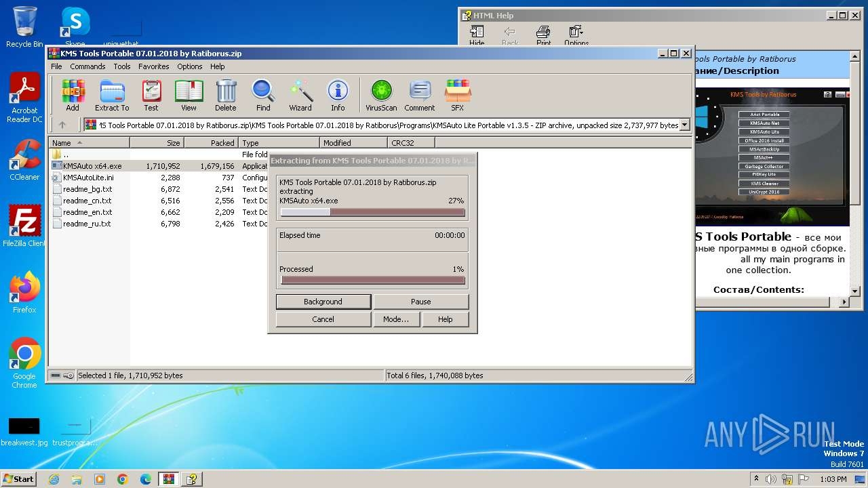Click the Find icon in WinRAR toolbar
The image size is (868, 488).
tap(263, 95)
